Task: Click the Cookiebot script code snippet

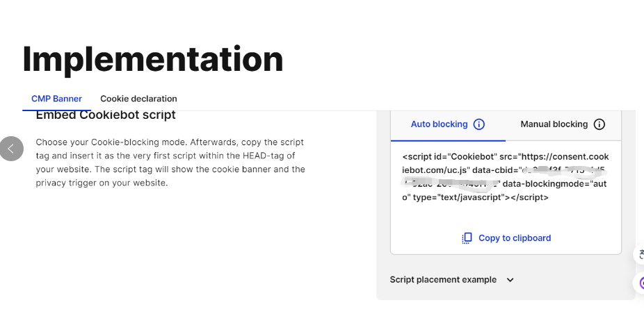Action: (506, 177)
